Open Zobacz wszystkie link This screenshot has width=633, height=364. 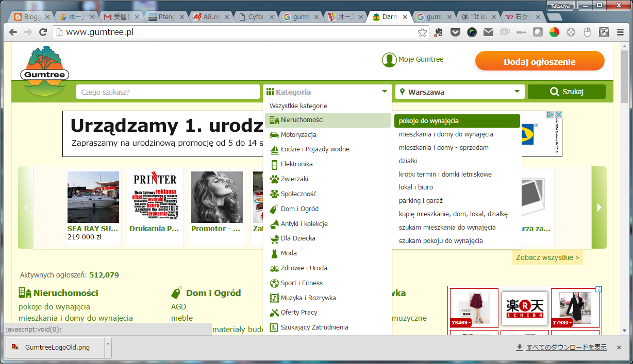click(x=547, y=257)
